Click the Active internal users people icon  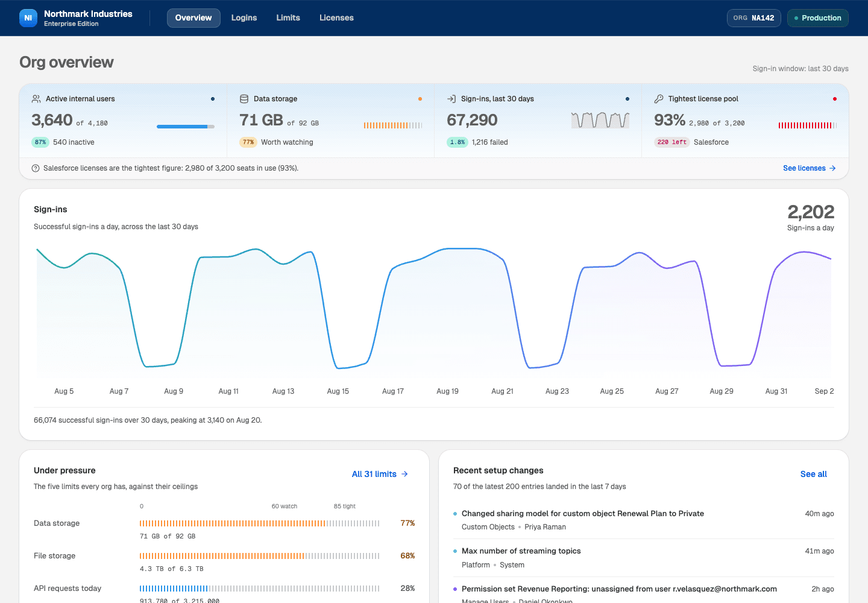pos(36,99)
